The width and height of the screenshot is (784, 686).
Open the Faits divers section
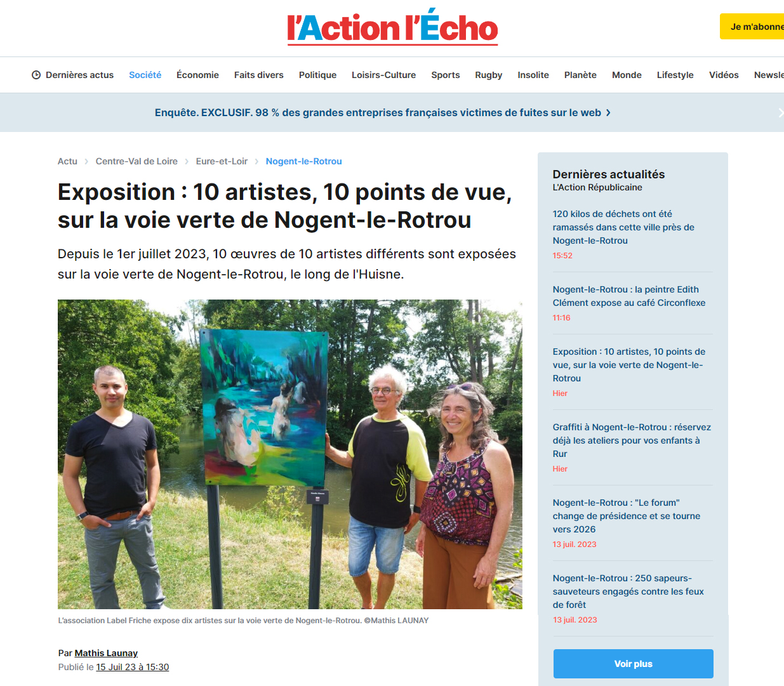click(x=259, y=75)
